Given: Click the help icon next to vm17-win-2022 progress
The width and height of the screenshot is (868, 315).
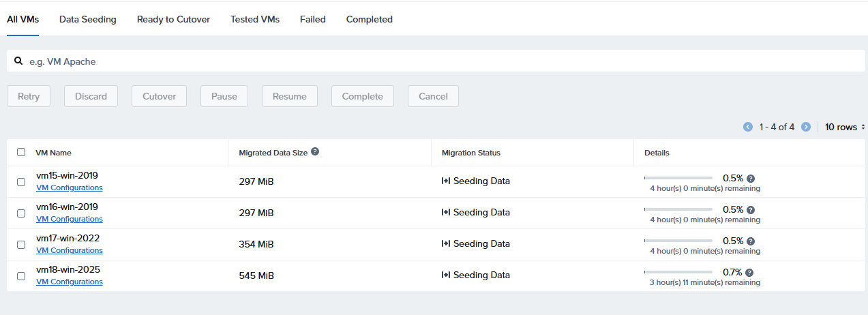Looking at the screenshot, I should [751, 241].
